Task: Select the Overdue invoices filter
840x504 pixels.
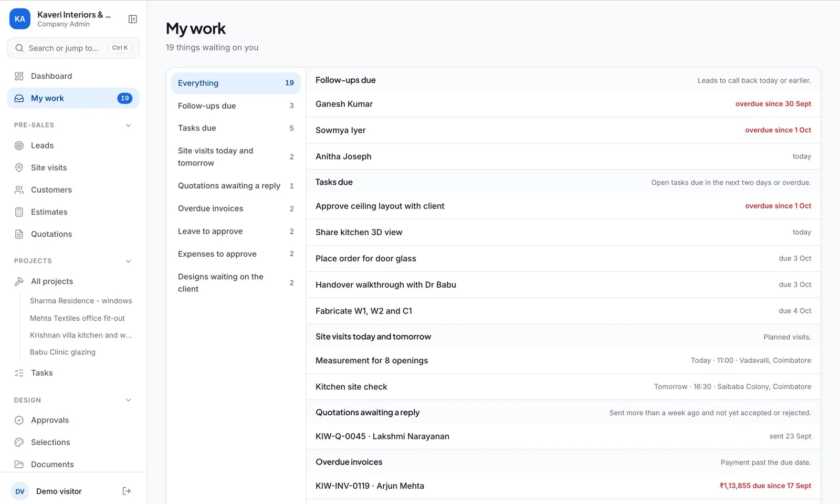Action: pos(236,208)
